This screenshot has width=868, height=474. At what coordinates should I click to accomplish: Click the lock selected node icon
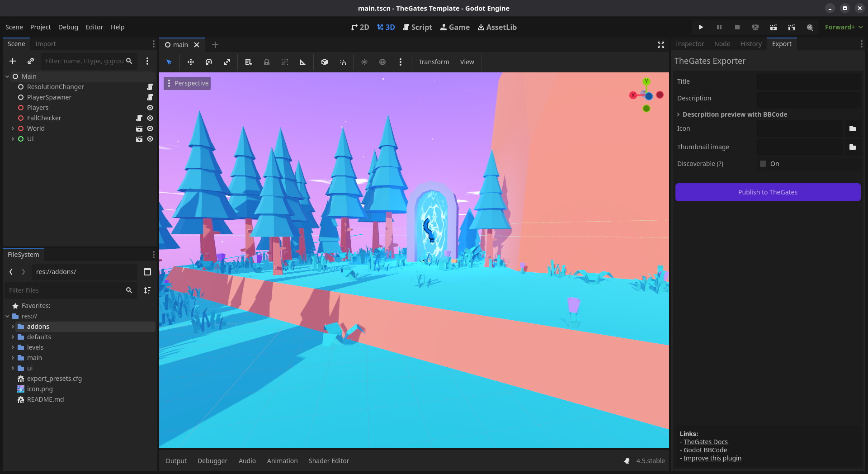click(267, 62)
